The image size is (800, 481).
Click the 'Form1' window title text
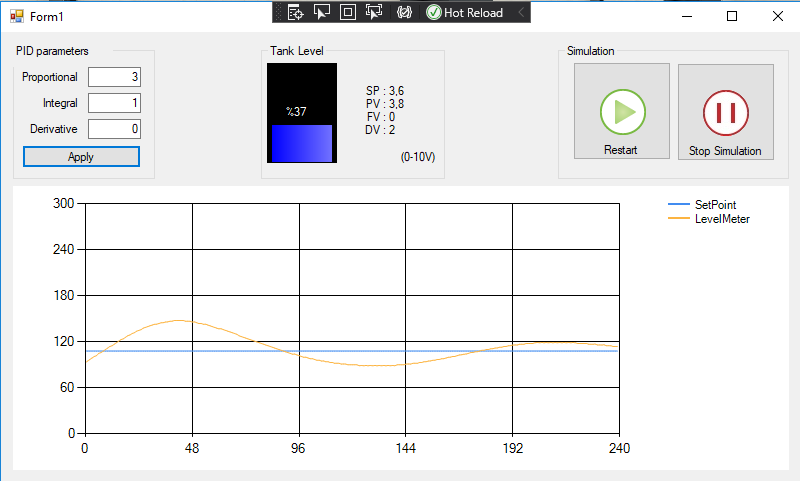point(46,17)
